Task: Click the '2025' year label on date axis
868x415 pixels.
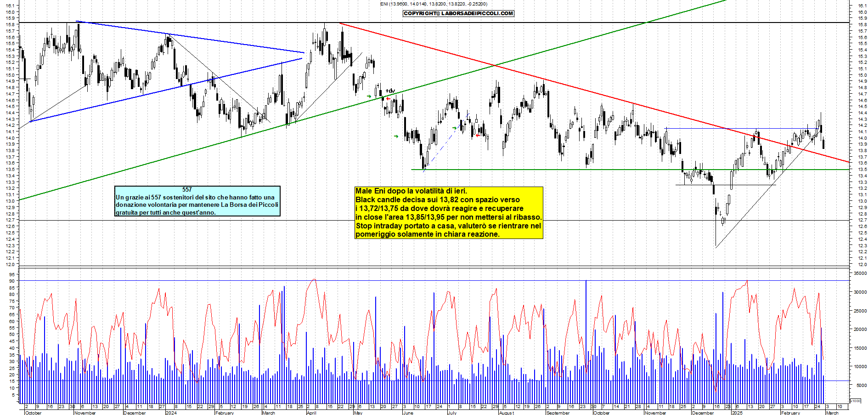Action: point(737,413)
